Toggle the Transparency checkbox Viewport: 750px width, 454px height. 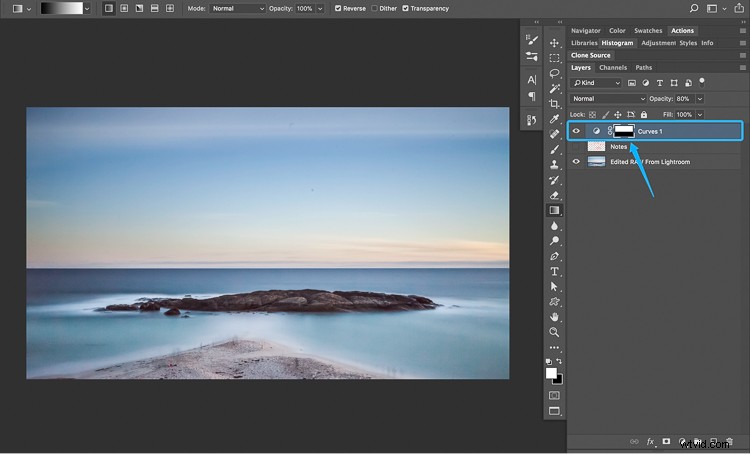point(406,9)
